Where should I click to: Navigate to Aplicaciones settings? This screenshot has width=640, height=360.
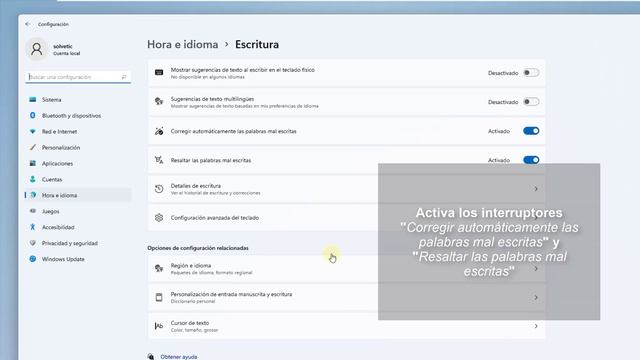(x=78, y=163)
